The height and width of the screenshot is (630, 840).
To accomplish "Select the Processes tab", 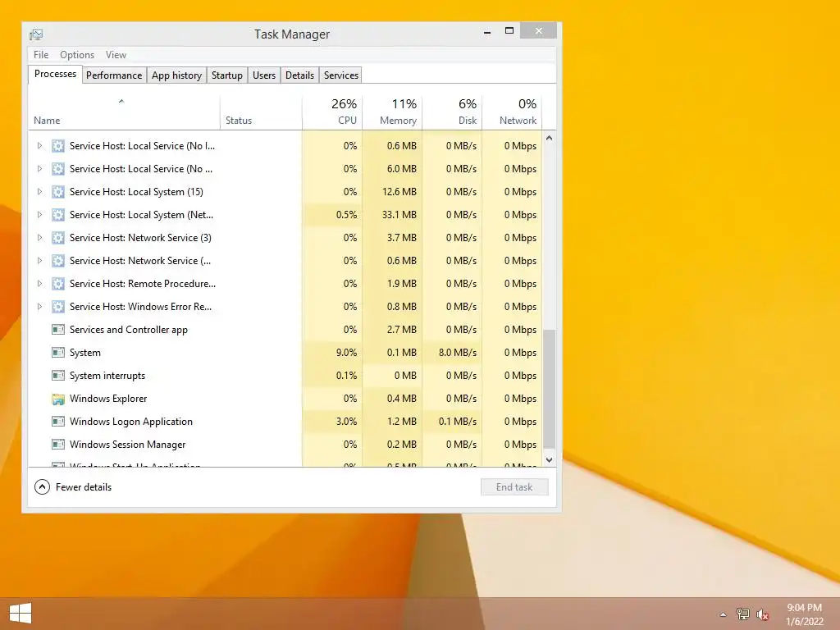I will (55, 74).
